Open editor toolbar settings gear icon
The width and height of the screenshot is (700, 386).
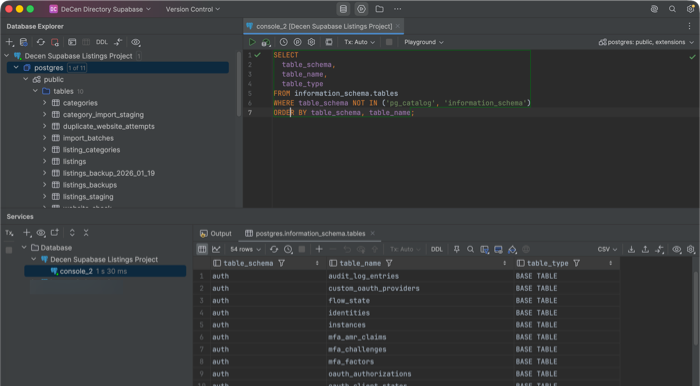click(x=312, y=42)
